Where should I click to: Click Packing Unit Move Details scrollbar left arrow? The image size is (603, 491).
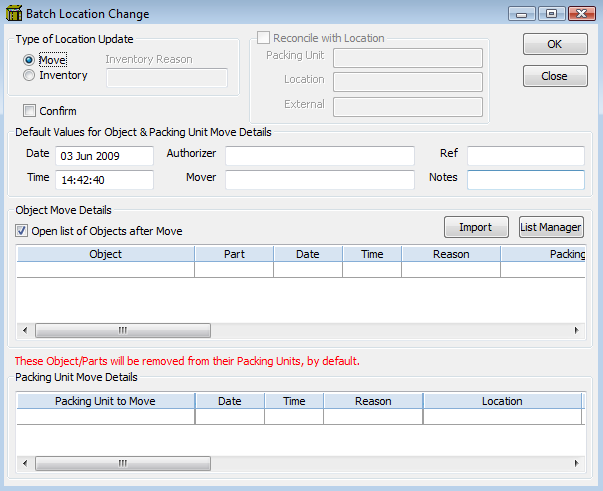click(25, 463)
